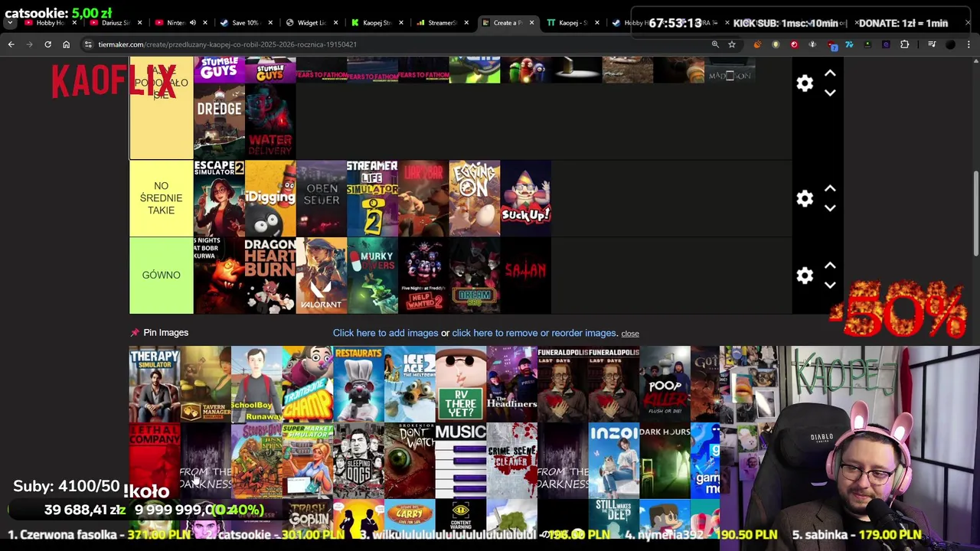980x551 pixels.
Task: Move GÓWNO tier up with arrow
Action: pos(830,266)
